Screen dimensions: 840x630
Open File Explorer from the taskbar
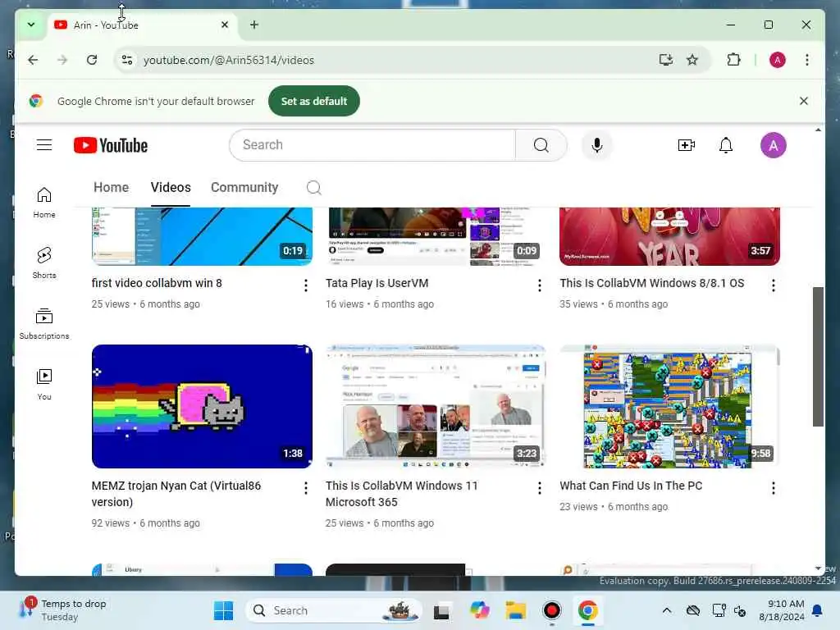[x=515, y=610]
